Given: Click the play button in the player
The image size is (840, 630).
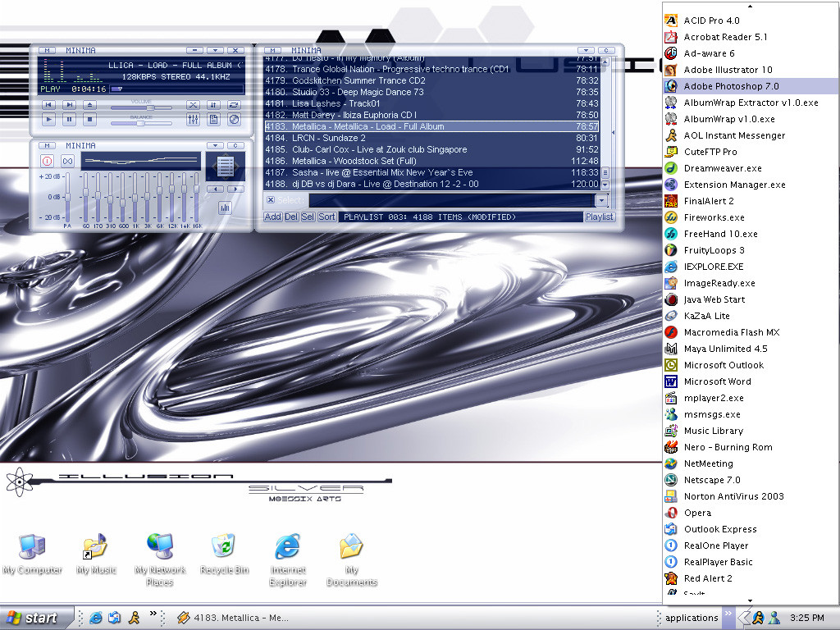Looking at the screenshot, I should 48,120.
